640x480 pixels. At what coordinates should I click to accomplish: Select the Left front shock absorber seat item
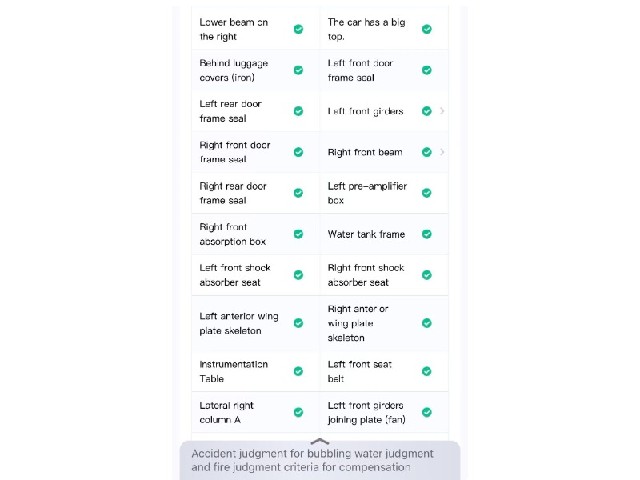click(x=256, y=275)
